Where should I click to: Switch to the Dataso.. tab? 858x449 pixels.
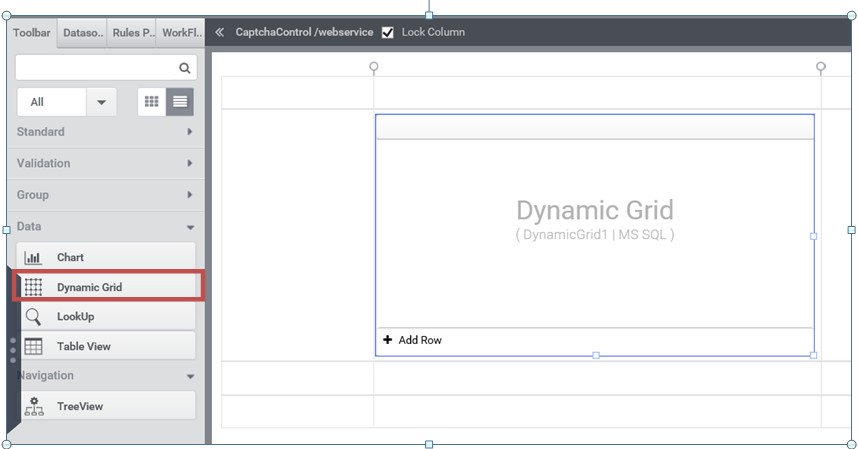pos(83,33)
